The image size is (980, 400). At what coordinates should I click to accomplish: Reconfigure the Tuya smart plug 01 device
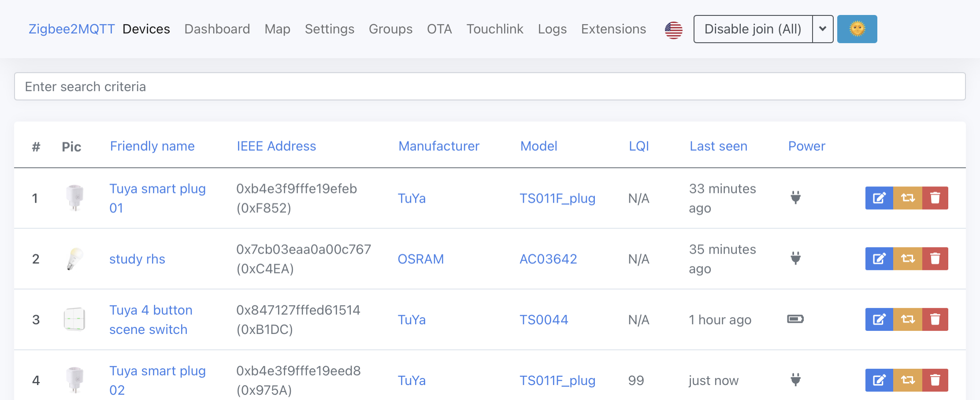click(908, 198)
